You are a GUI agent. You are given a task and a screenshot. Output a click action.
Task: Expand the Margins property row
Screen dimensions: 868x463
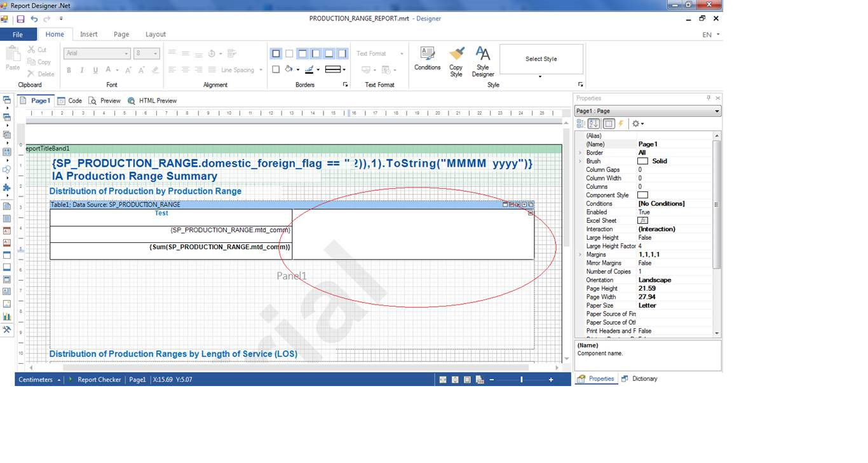pyautogui.click(x=580, y=254)
